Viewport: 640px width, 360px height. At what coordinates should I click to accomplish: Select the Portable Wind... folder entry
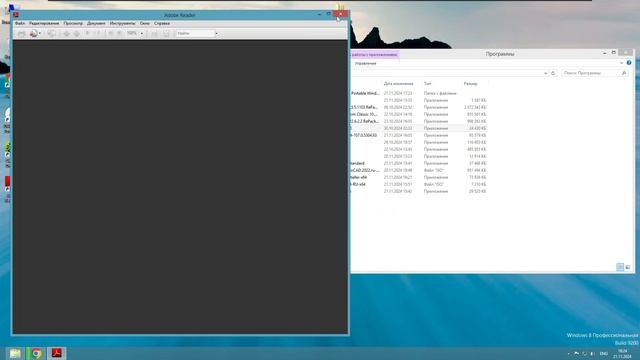[x=365, y=93]
